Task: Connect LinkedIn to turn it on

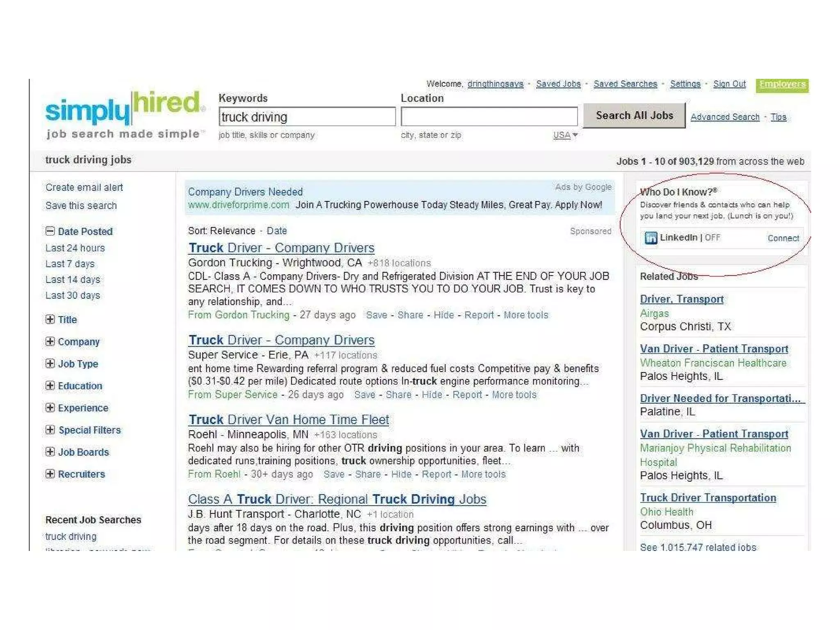Action: [x=783, y=238]
